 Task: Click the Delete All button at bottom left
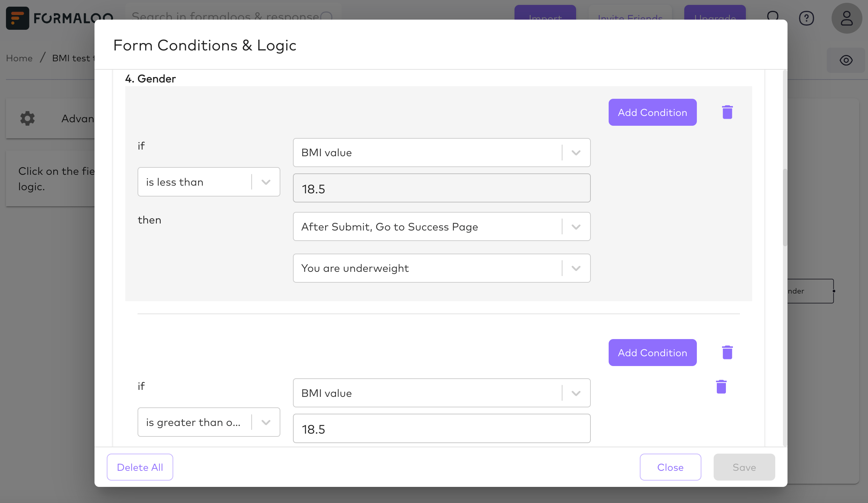pos(139,467)
